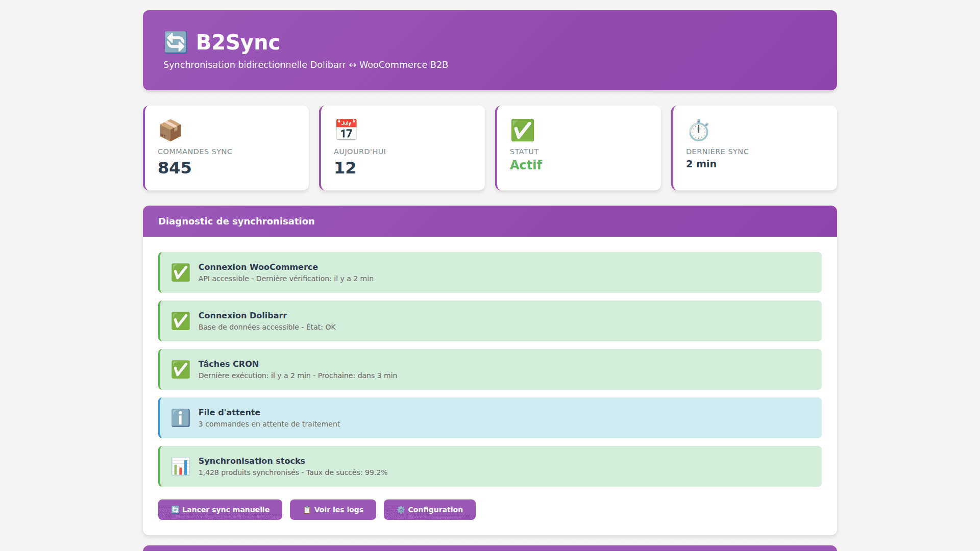Click the green checkmark icon above Statut
This screenshot has height=551, width=980.
[x=522, y=130]
